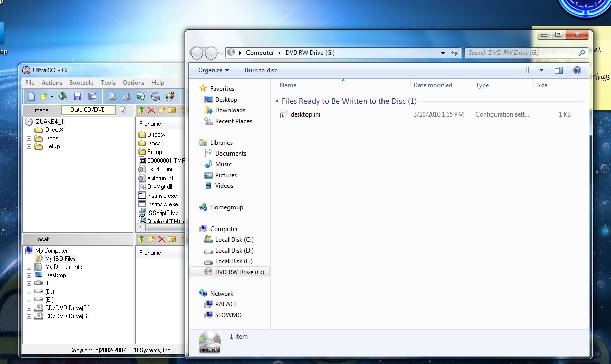Click Computer in the Explorer address breadcrumb
The height and width of the screenshot is (364, 611).
tap(259, 53)
